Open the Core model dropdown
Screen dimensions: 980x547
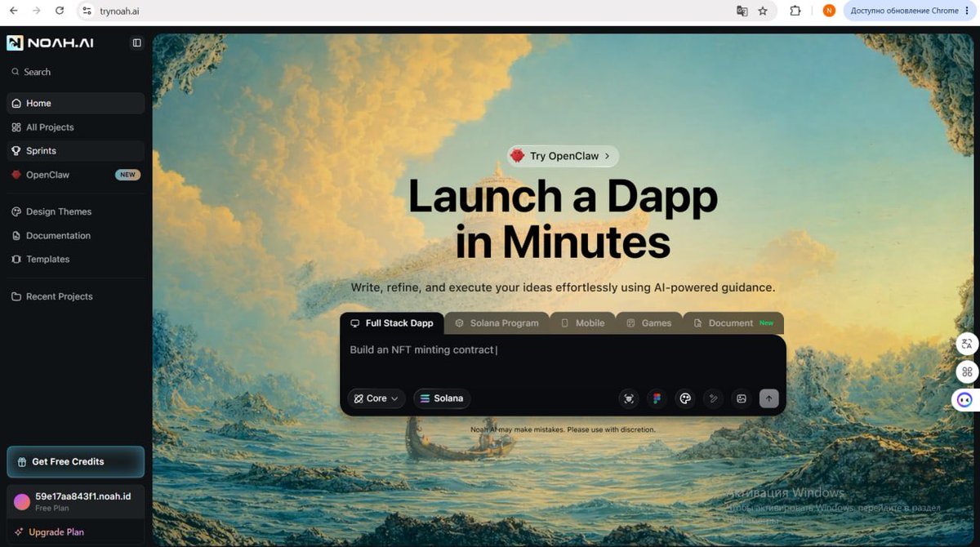[376, 398]
